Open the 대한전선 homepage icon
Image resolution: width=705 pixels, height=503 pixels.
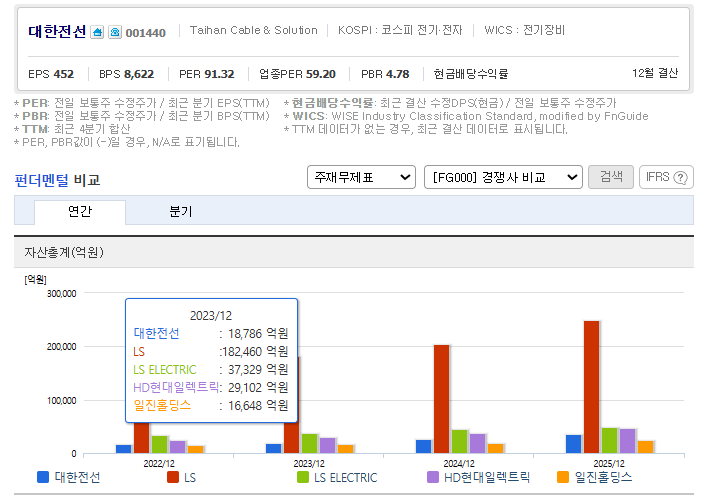pos(97,32)
